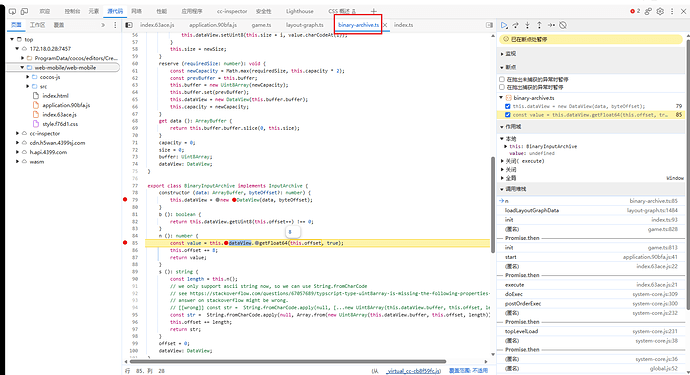690x375 pixels.
Task: Expand the 全局 global Window scope
Action: (503, 178)
